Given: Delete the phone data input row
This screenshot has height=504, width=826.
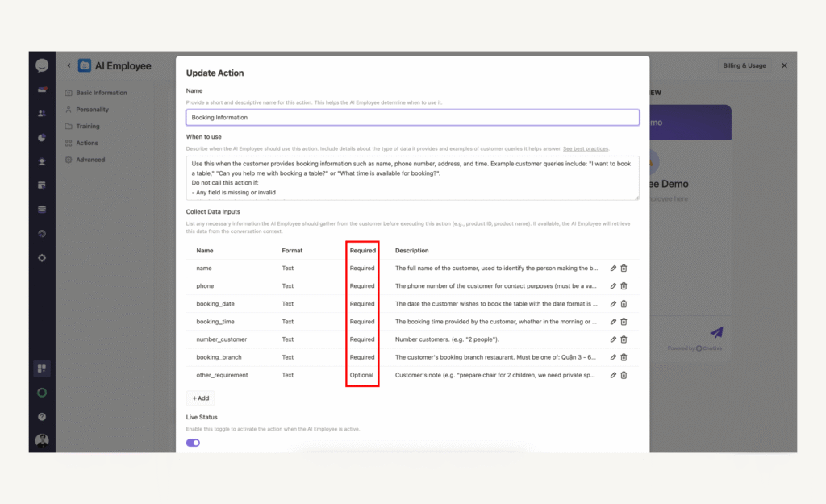Looking at the screenshot, I should [x=624, y=286].
